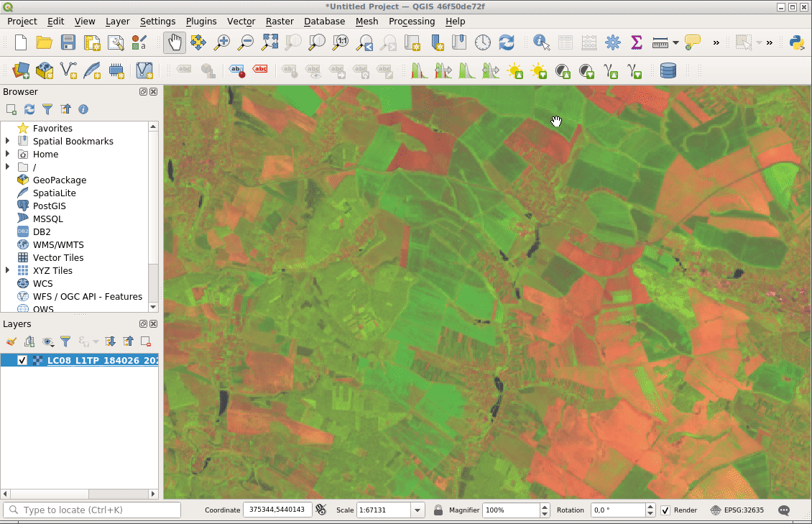Click the Save Project floppy icon

pos(68,42)
